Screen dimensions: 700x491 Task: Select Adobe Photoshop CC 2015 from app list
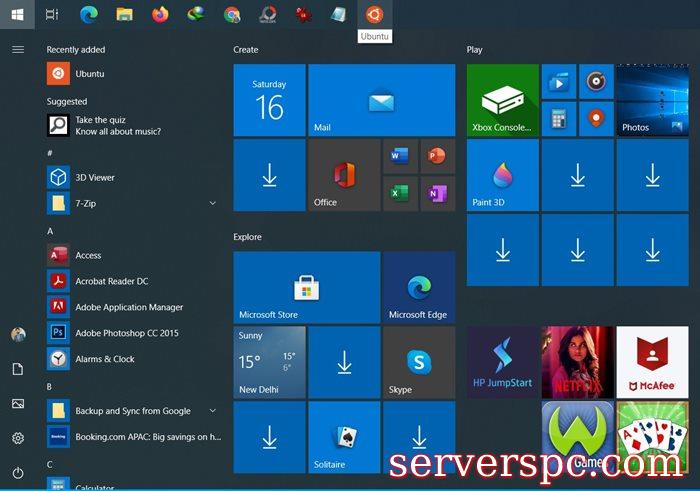click(126, 333)
